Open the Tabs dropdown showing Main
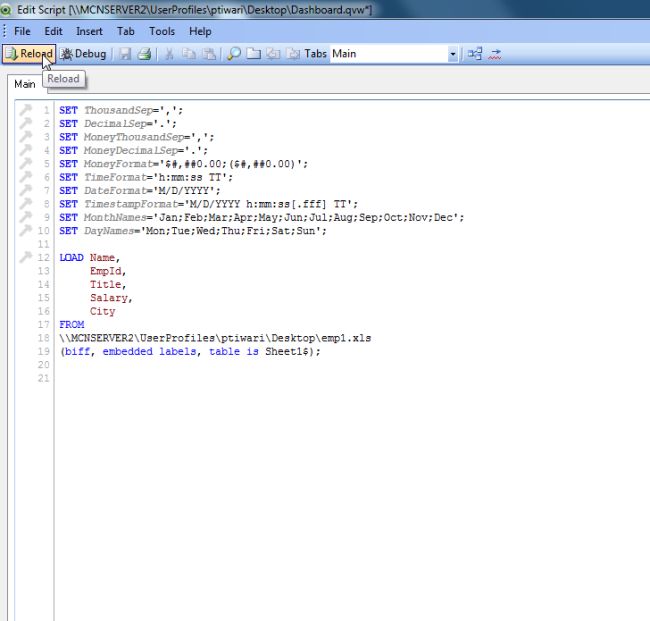This screenshot has width=650, height=621. [x=453, y=54]
